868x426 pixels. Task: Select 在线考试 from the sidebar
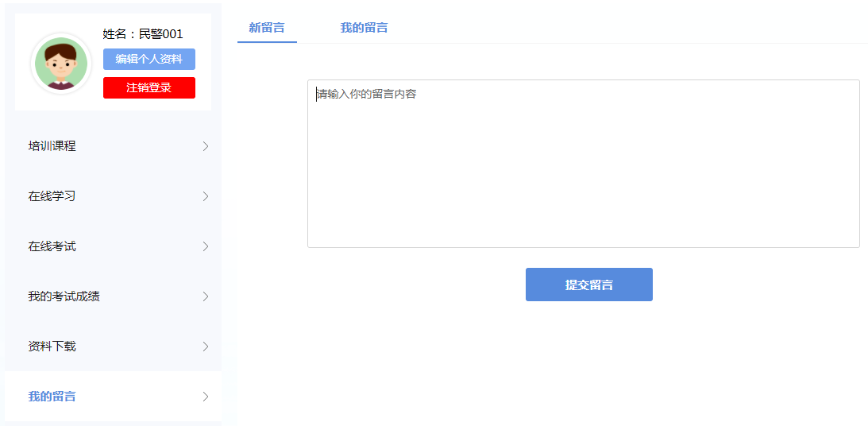click(x=52, y=246)
